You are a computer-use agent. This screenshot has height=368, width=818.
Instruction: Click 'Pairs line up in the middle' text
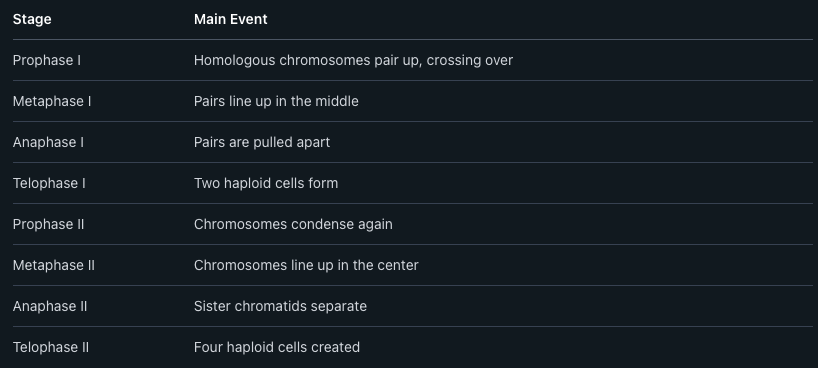click(x=276, y=101)
